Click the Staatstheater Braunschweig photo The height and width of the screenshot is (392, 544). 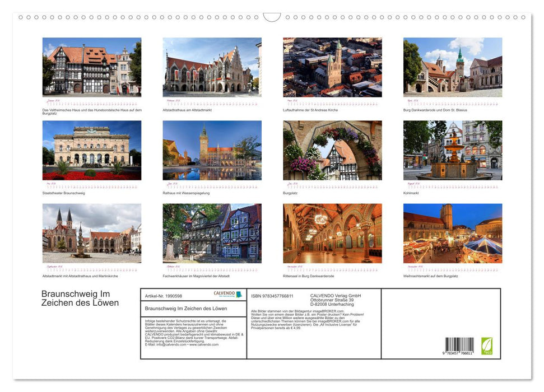[x=91, y=151]
